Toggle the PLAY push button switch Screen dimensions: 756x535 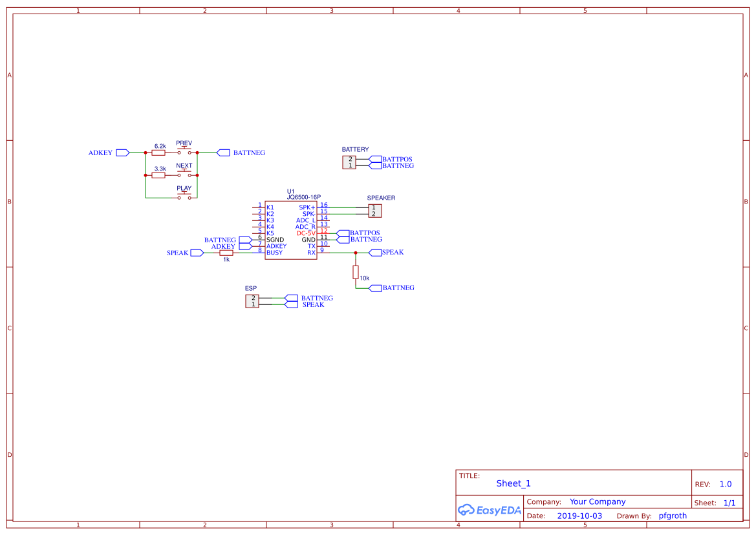pyautogui.click(x=184, y=194)
